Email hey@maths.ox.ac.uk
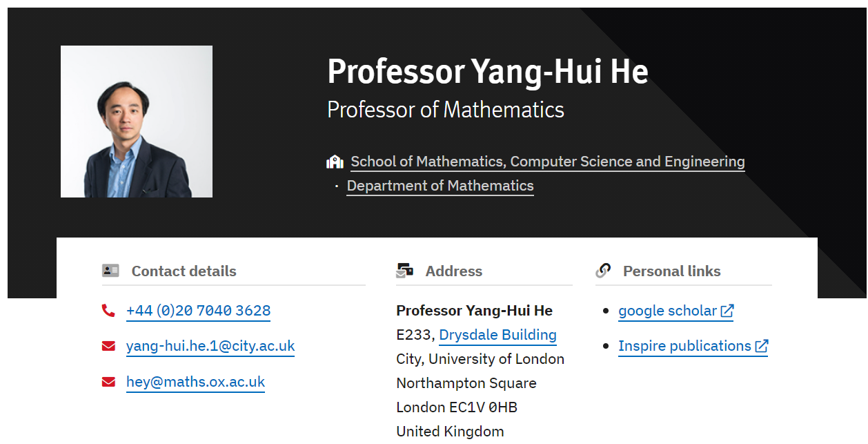Screen dimensions: 868x444 point(195,382)
